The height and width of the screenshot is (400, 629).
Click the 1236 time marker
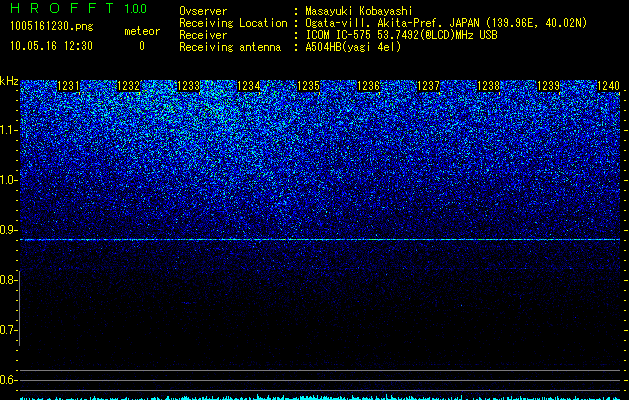368,86
